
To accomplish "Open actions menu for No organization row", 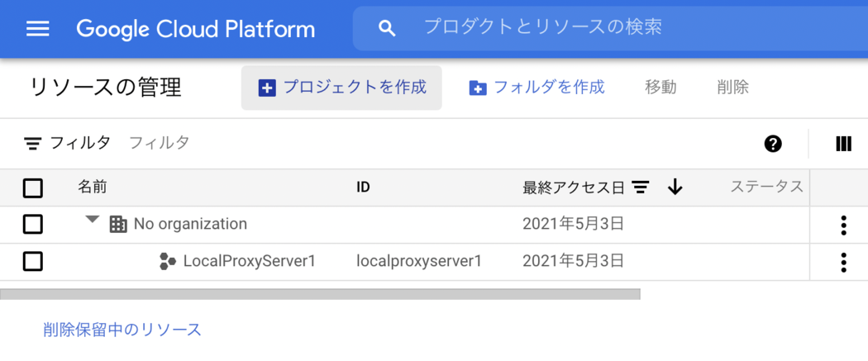I will click(843, 225).
